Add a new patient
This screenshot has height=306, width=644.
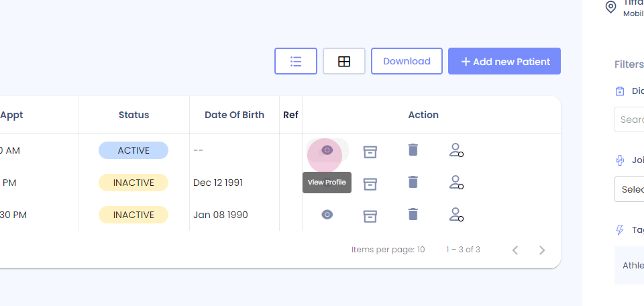[x=504, y=61]
